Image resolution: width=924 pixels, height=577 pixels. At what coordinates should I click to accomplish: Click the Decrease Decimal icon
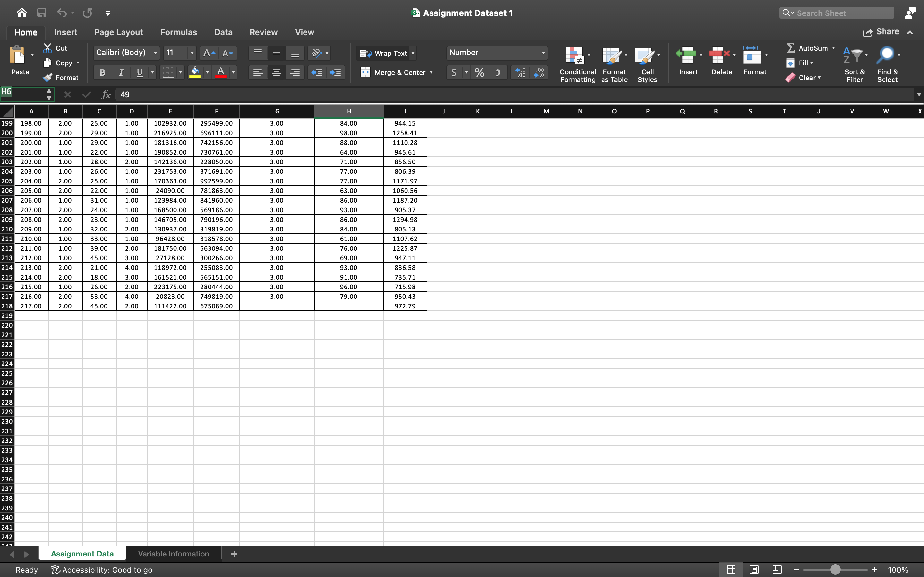[x=539, y=72]
